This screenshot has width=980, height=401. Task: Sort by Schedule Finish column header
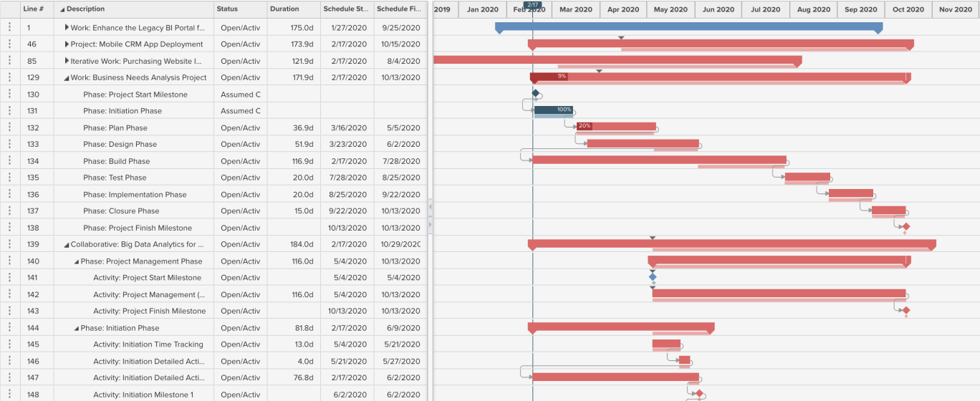tap(399, 9)
